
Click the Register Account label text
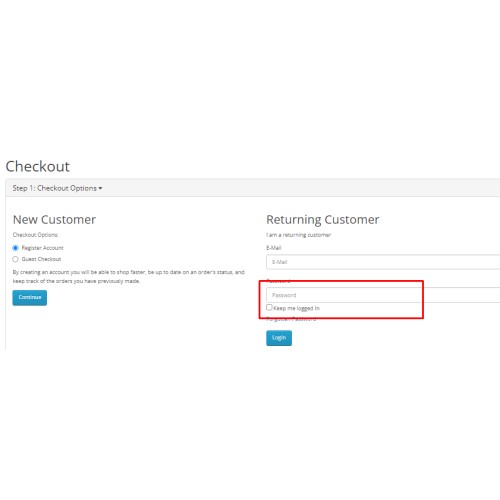[x=42, y=248]
